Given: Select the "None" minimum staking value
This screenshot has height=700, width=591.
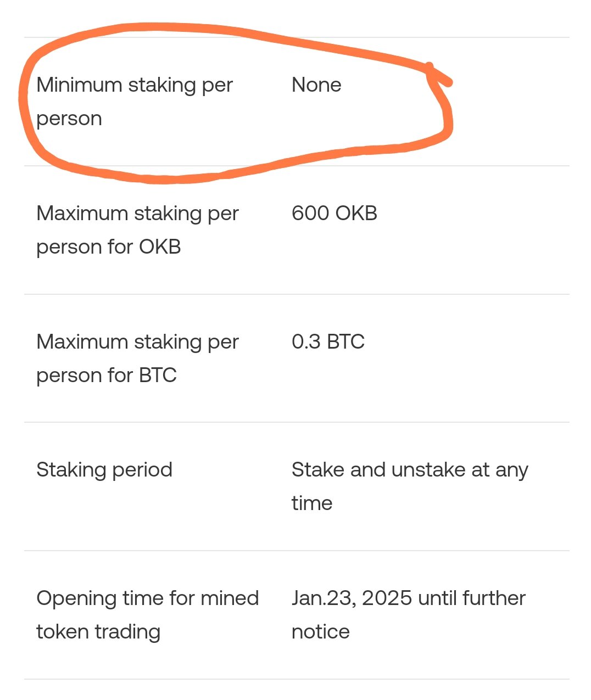Looking at the screenshot, I should [316, 85].
